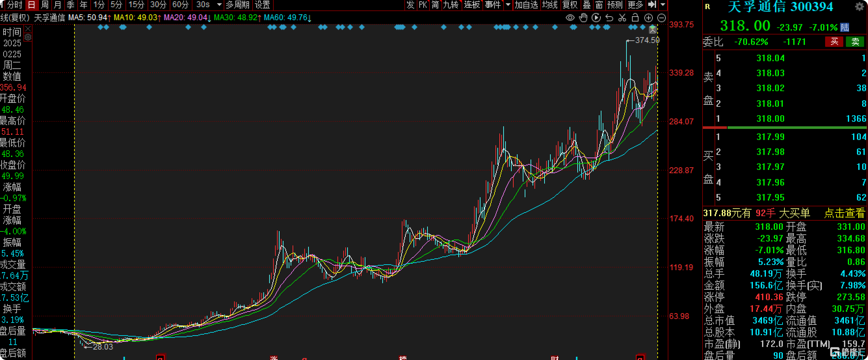Image resolution: width=868 pixels, height=360 pixels.
Task: Open the small gear icon in data panel
Action: (x=28, y=37)
